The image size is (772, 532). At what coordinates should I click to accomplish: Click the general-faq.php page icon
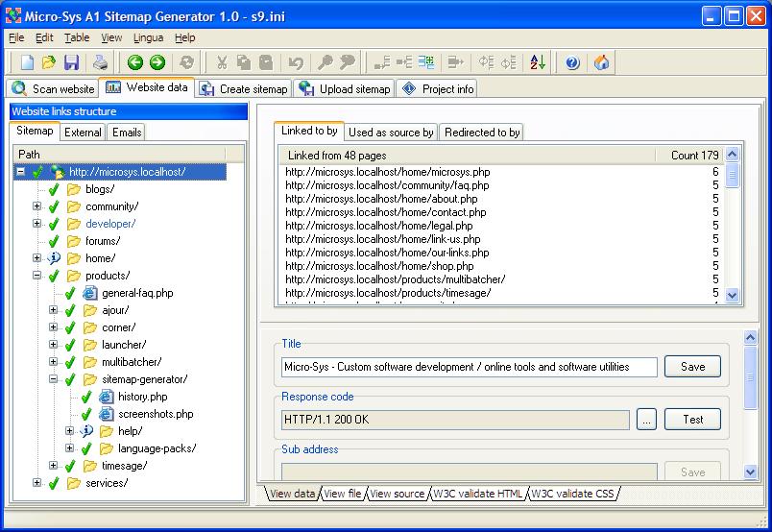coord(89,293)
